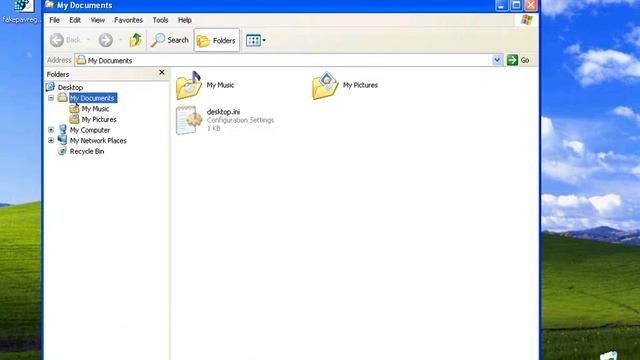Select Desktop in the folder tree

point(70,87)
